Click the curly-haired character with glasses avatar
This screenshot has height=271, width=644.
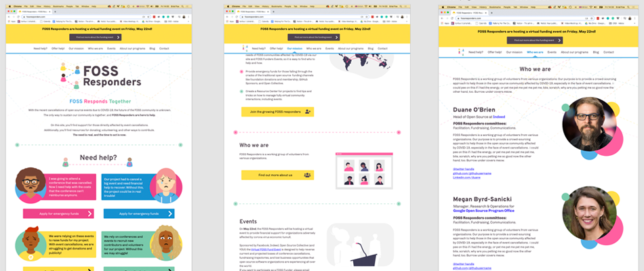tap(31, 186)
